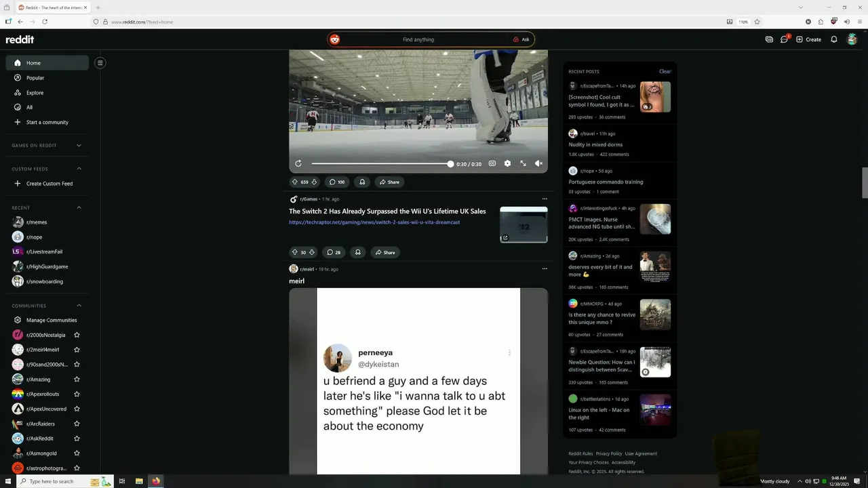Favorite r/2000sNostalgia with star
868x488 pixels.
pyautogui.click(x=77, y=335)
